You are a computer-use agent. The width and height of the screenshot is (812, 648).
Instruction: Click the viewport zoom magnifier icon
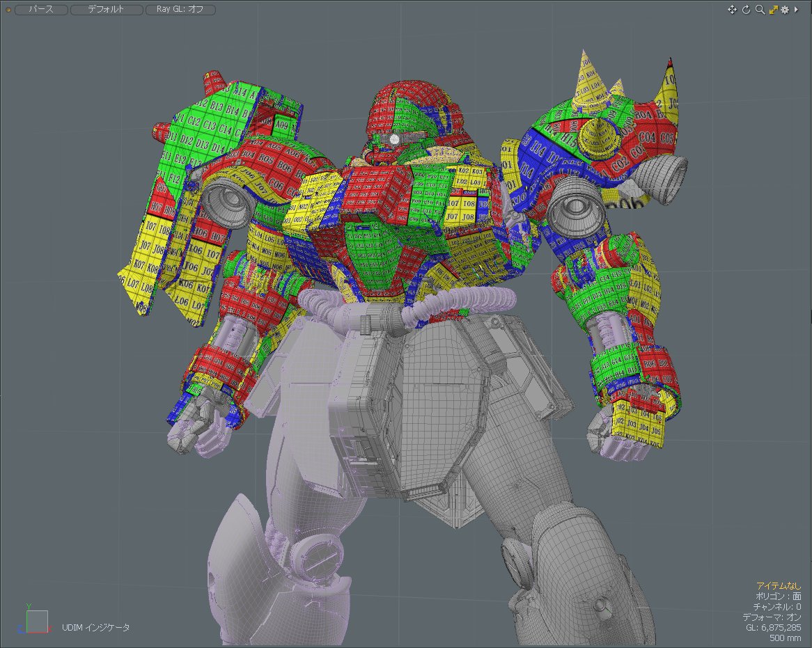(760, 9)
